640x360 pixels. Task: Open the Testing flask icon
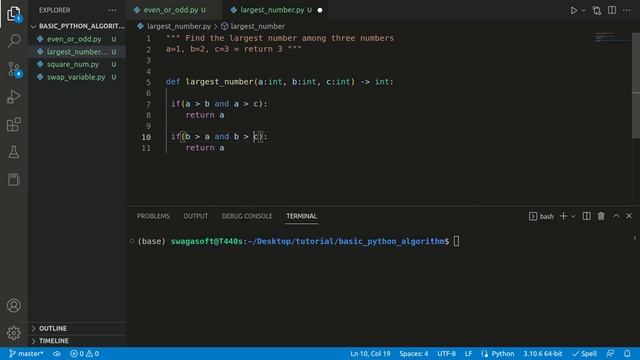point(14,152)
